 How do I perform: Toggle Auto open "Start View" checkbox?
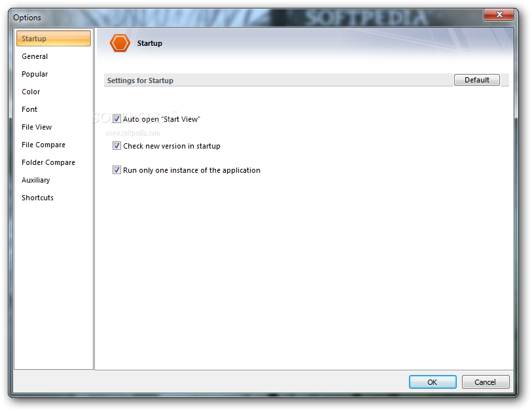tap(116, 119)
